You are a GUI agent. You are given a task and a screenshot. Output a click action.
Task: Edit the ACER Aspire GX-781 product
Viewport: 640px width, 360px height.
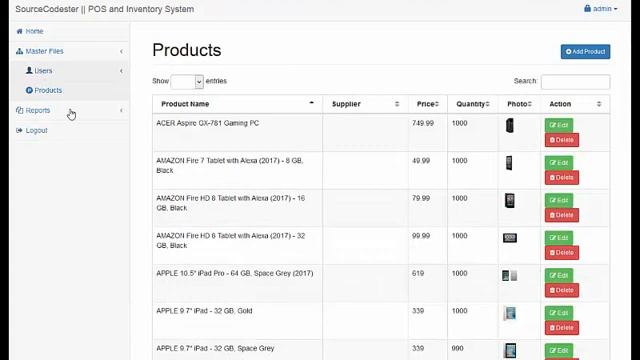point(559,125)
